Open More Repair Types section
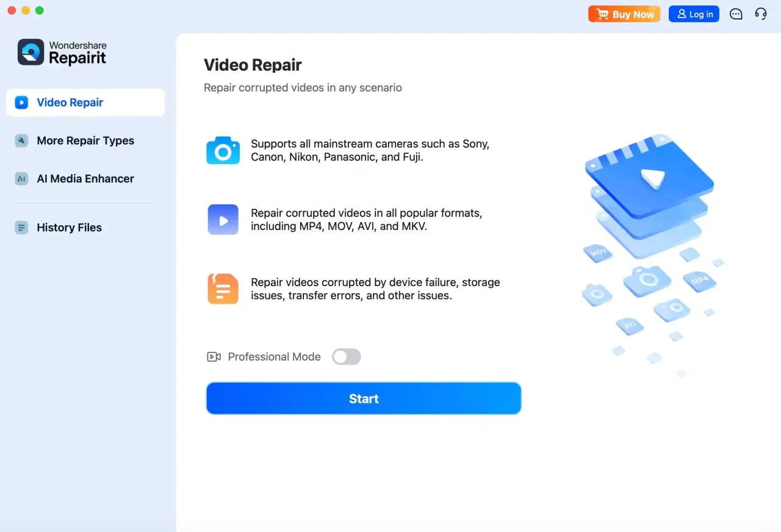This screenshot has width=781, height=532. (x=85, y=141)
